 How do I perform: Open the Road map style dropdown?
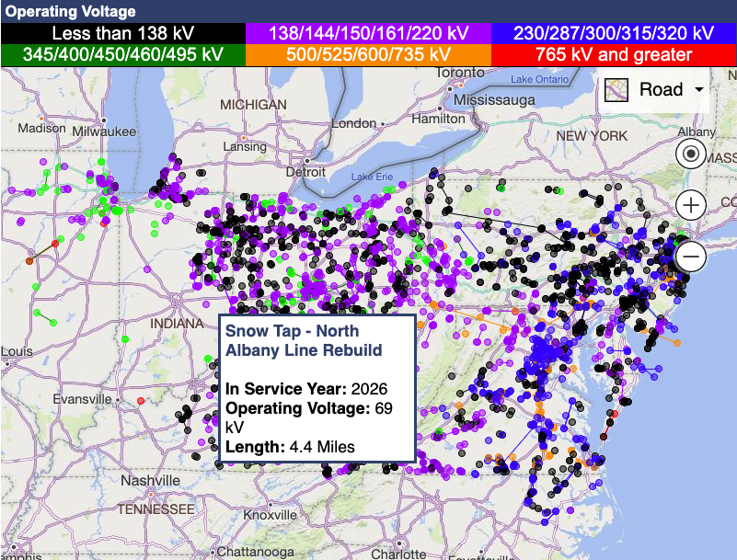click(x=654, y=89)
